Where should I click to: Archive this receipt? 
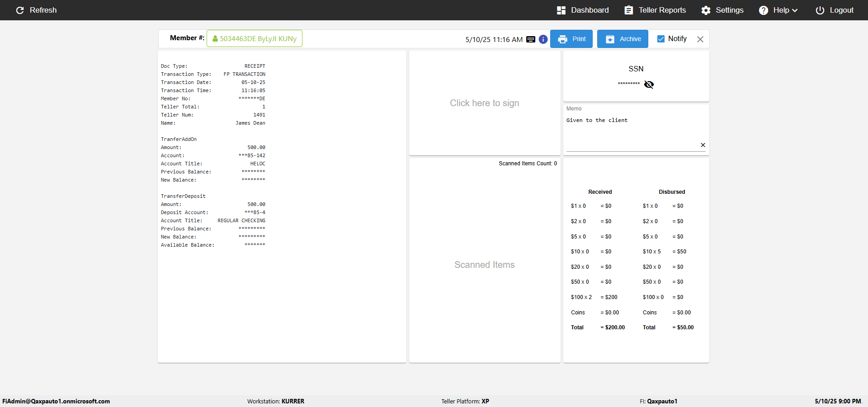click(x=623, y=39)
